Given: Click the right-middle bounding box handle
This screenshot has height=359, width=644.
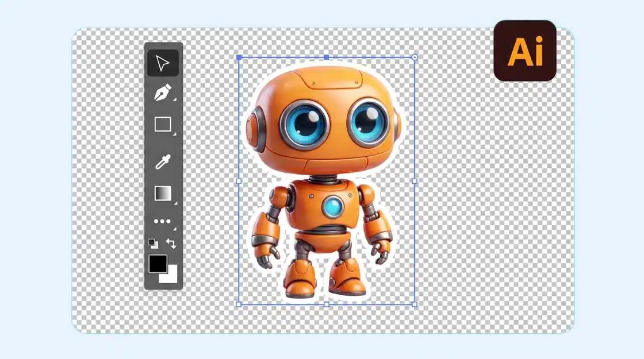Looking at the screenshot, I should (x=415, y=181).
